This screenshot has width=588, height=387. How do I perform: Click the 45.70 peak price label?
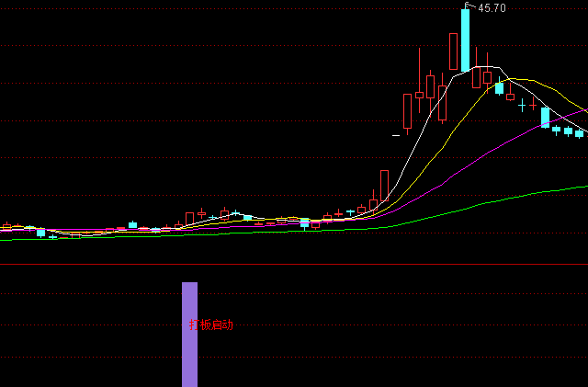point(492,8)
